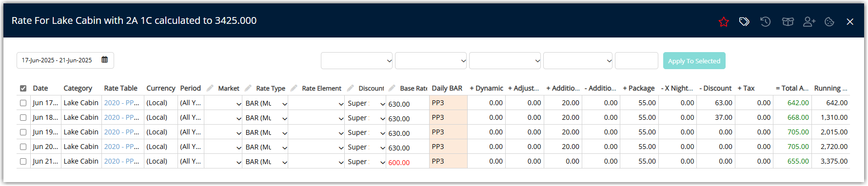The image size is (868, 186).
Task: Click the Base Rate field 630.00 in Jun 17 row
Action: 408,104
